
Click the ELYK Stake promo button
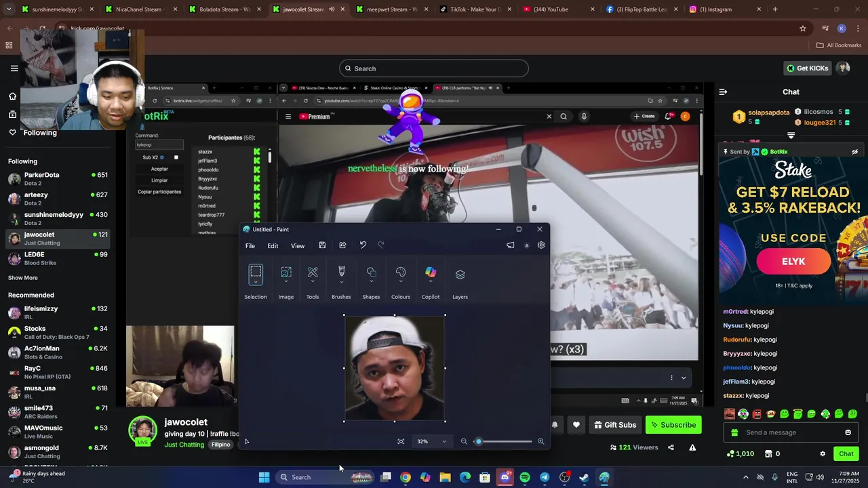(x=793, y=262)
